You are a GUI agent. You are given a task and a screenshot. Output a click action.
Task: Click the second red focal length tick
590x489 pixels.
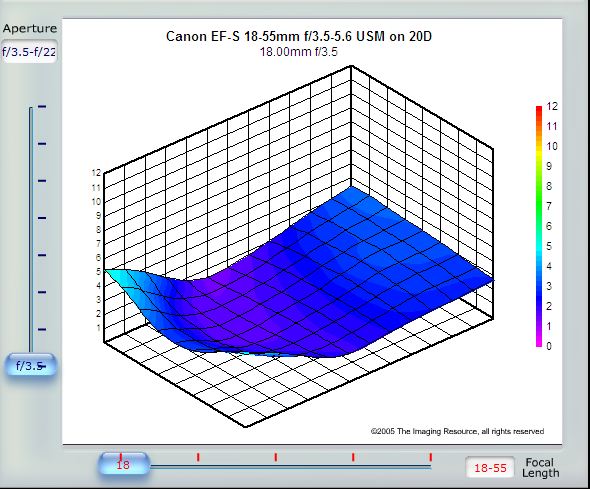pos(198,457)
